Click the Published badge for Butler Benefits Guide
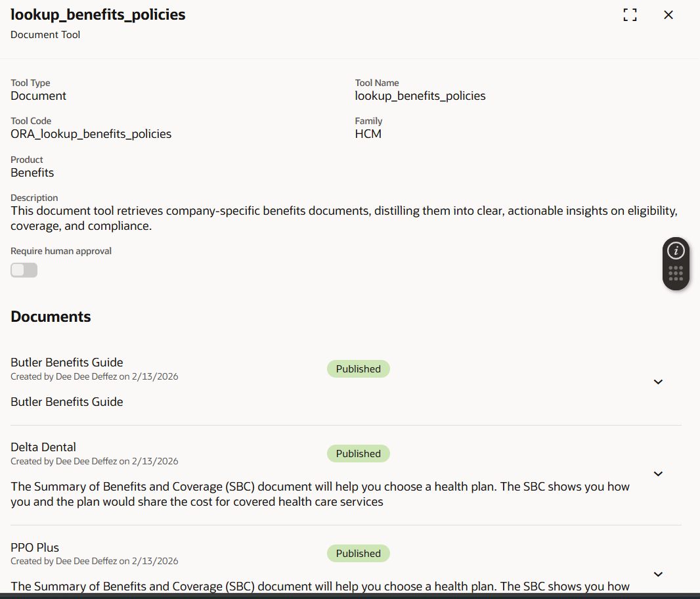The image size is (700, 599). click(358, 369)
